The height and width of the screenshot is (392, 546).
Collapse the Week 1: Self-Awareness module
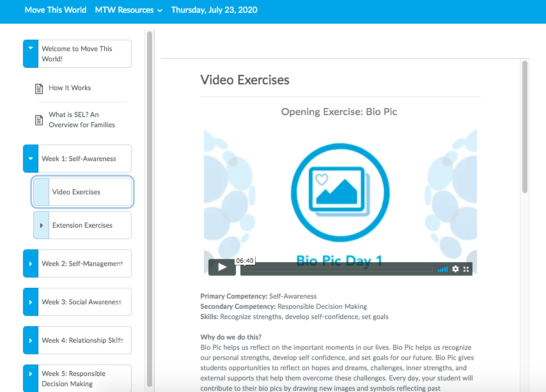point(31,159)
